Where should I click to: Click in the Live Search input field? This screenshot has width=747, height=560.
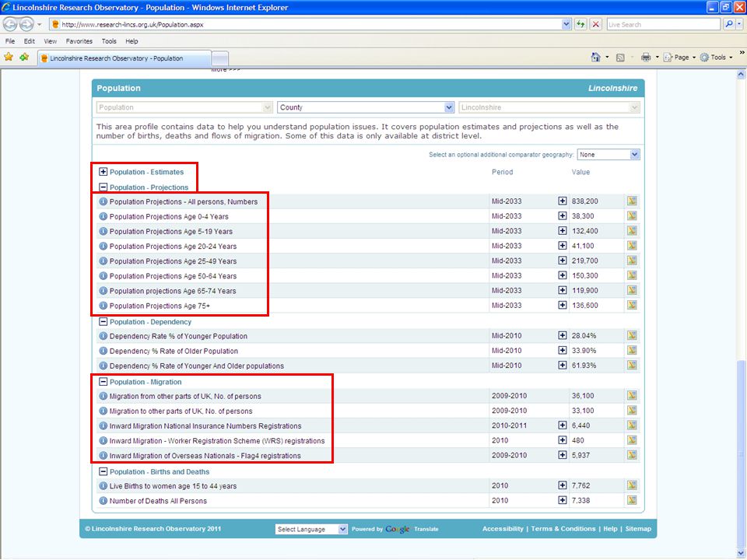click(x=663, y=24)
